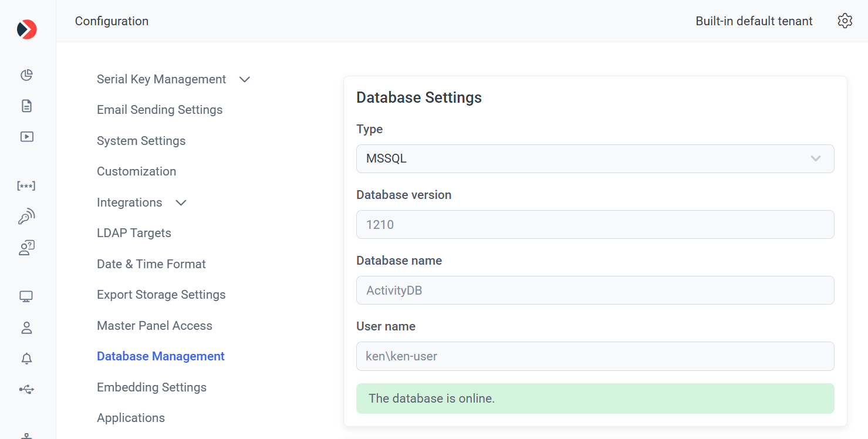The width and height of the screenshot is (868, 439).
Task: Click the user profile icon in sidebar
Action: (26, 327)
